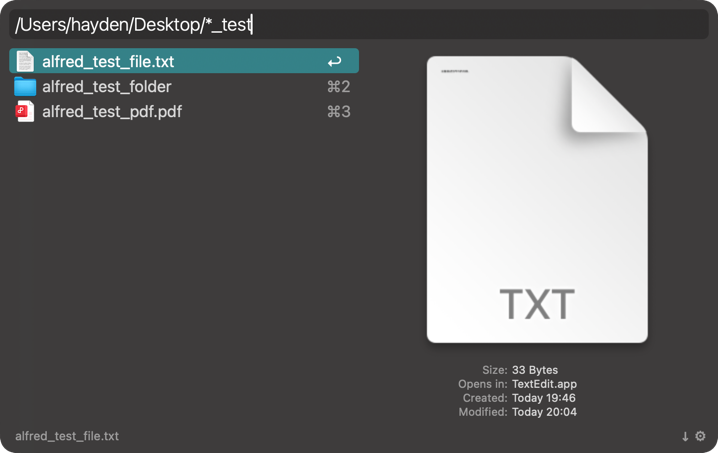718x453 pixels.
Task: Click the red PDF icon for alfred_test_pdf.pdf
Action: pyautogui.click(x=25, y=112)
